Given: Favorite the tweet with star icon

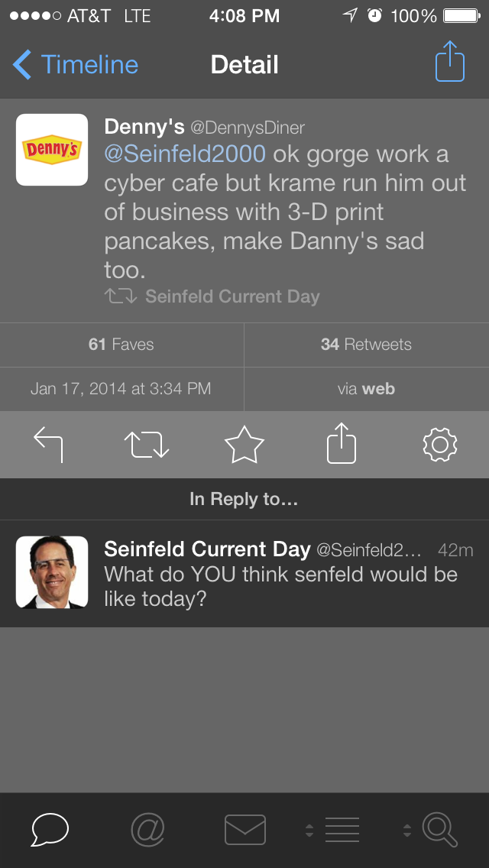Looking at the screenshot, I should (x=244, y=445).
